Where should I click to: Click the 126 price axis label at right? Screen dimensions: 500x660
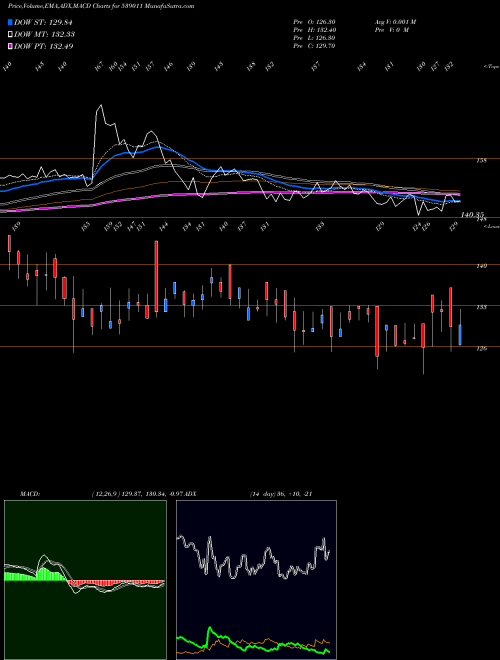pyautogui.click(x=482, y=348)
